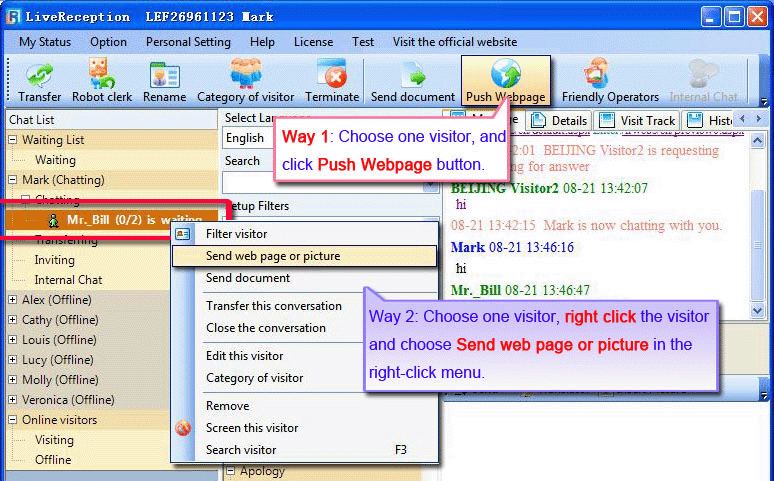
Task: Click the Push Webpage button
Action: tap(505, 80)
